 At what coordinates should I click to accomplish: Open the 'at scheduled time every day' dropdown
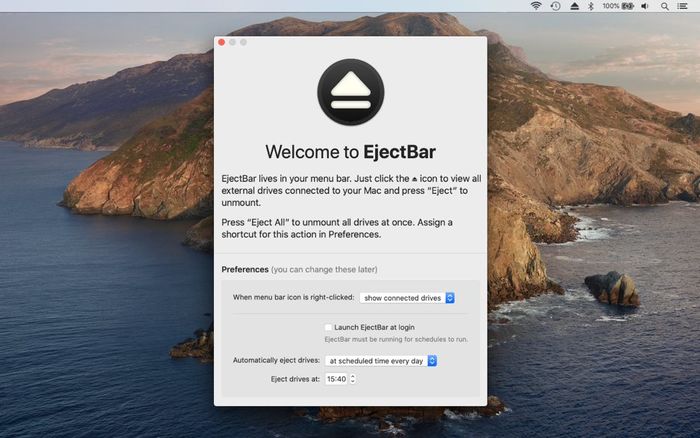(381, 361)
